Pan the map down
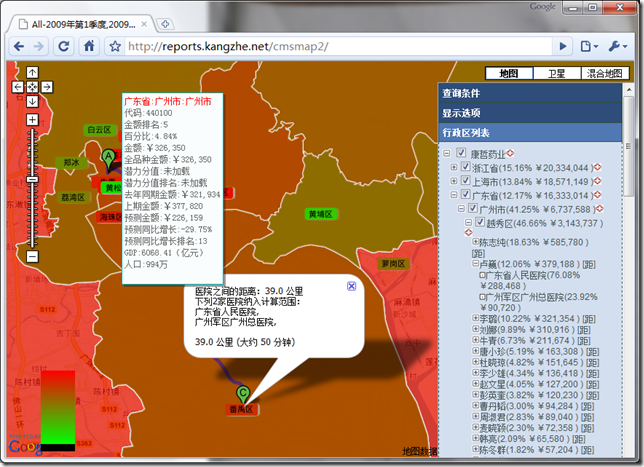Screen dimensions: 644x467 tap(32, 101)
